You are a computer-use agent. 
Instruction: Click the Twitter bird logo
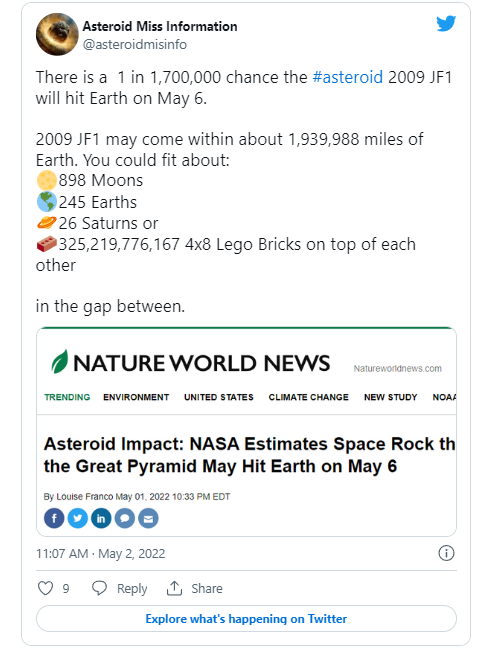click(446, 24)
